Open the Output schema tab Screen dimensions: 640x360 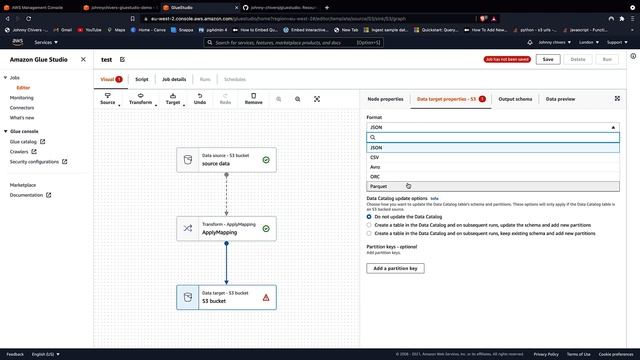515,99
